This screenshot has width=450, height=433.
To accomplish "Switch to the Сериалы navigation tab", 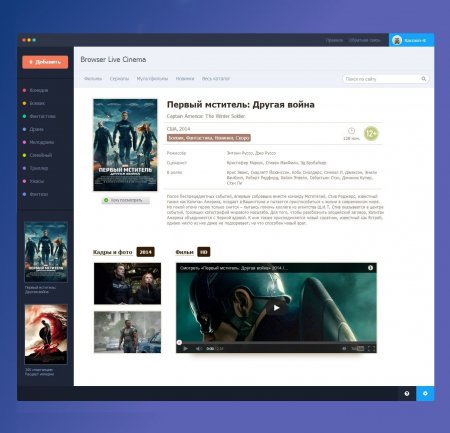I will click(119, 79).
